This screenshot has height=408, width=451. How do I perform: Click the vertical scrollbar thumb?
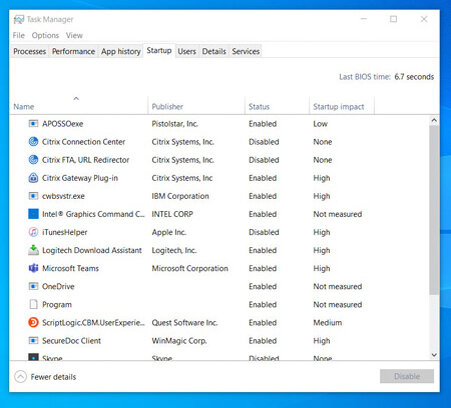(434, 210)
